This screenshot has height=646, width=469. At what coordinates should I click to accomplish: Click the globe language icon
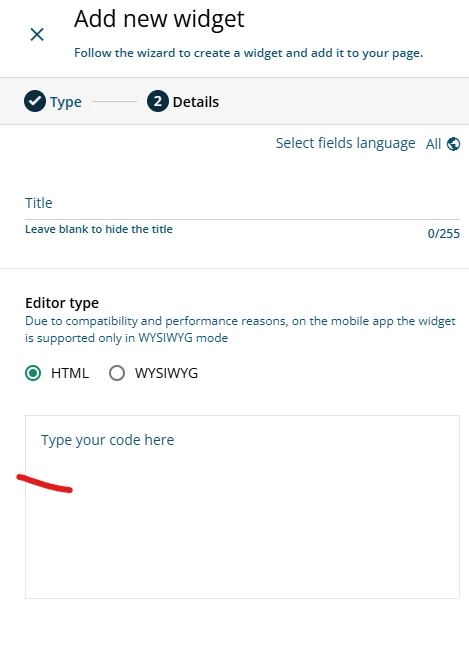(453, 144)
